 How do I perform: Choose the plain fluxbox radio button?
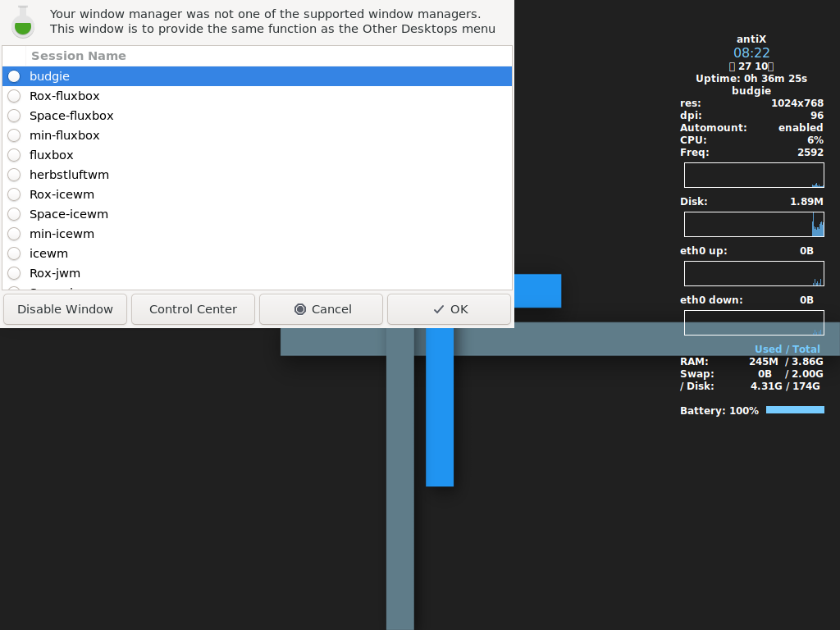point(15,155)
